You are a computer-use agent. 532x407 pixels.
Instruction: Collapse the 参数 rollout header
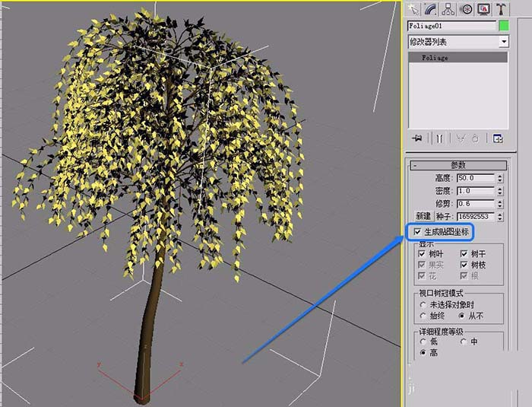458,165
